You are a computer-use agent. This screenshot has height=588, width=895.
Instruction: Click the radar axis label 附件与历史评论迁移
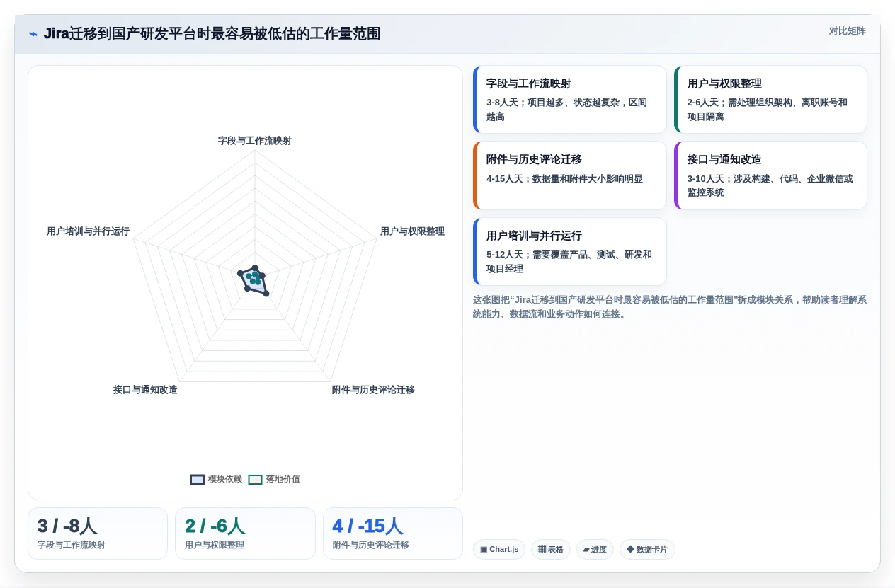click(373, 389)
